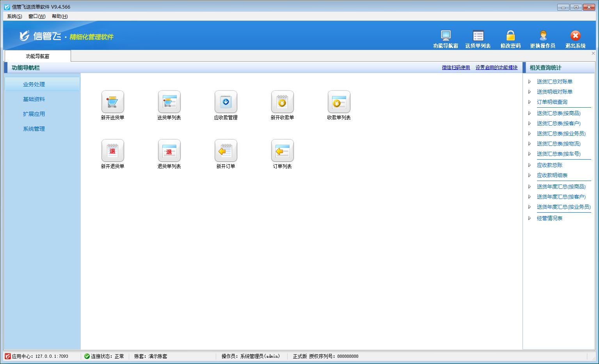599x364 pixels.
Task: Click 修改密码 lock icon in header
Action: pos(510,36)
